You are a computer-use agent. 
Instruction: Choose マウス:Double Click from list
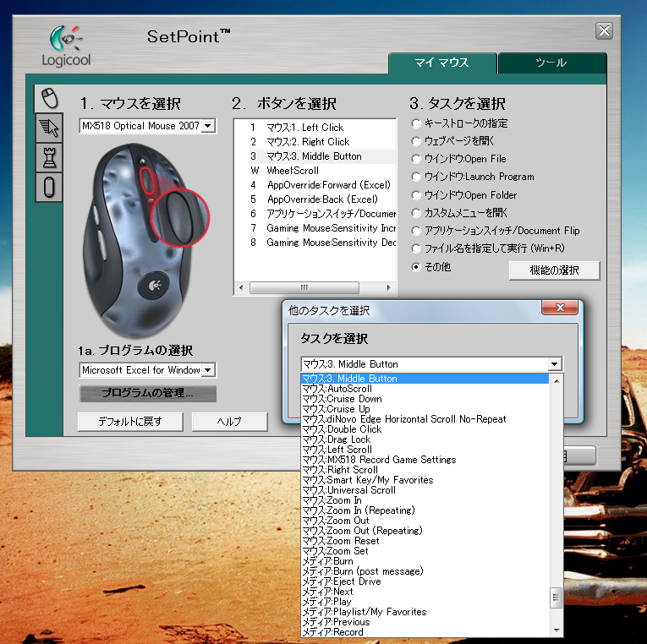[x=425, y=429]
